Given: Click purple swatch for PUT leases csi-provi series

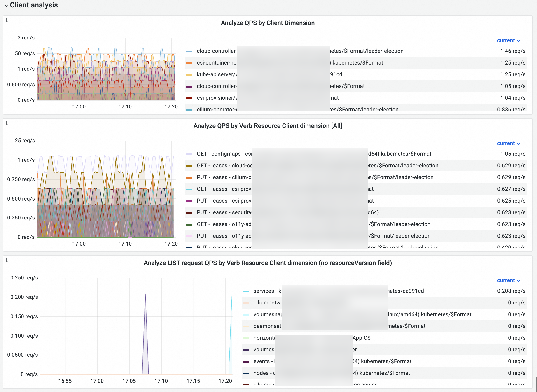Looking at the screenshot, I should [189, 201].
